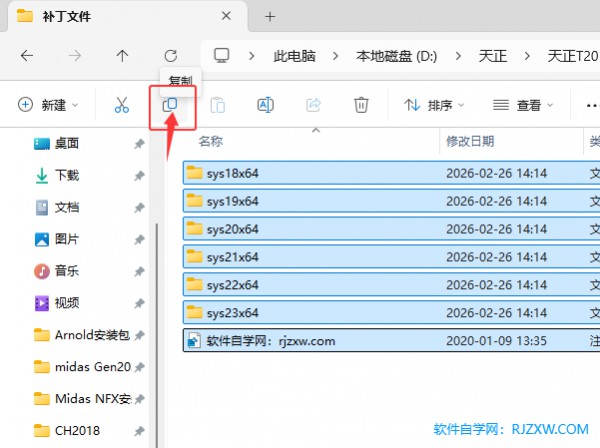Screen dimensions: 600x448
Task: Click the Share icon
Action: pyautogui.click(x=313, y=105)
